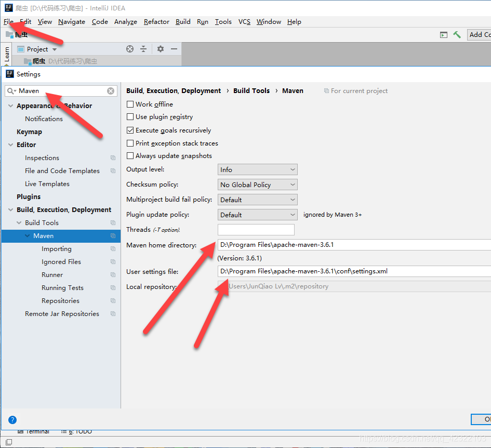Open Multiproject build fail policy dropdown

[x=257, y=200]
